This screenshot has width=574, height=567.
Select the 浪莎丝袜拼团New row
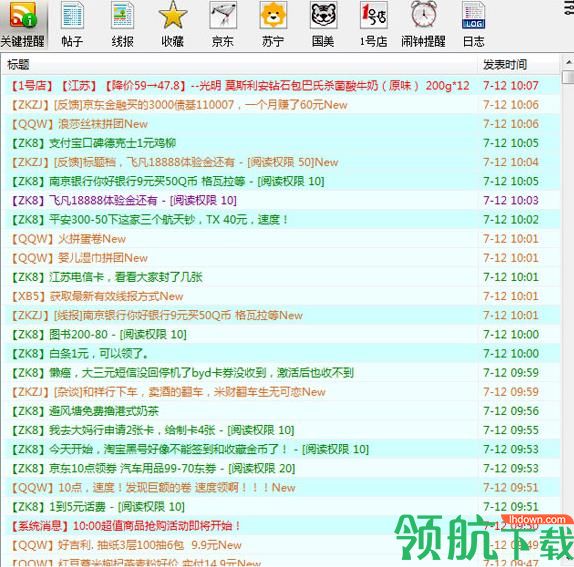pyautogui.click(x=281, y=124)
